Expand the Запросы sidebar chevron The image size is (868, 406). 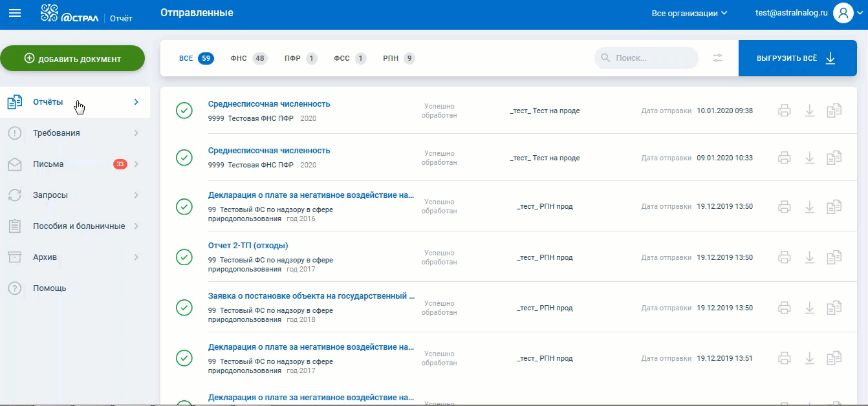[136, 195]
